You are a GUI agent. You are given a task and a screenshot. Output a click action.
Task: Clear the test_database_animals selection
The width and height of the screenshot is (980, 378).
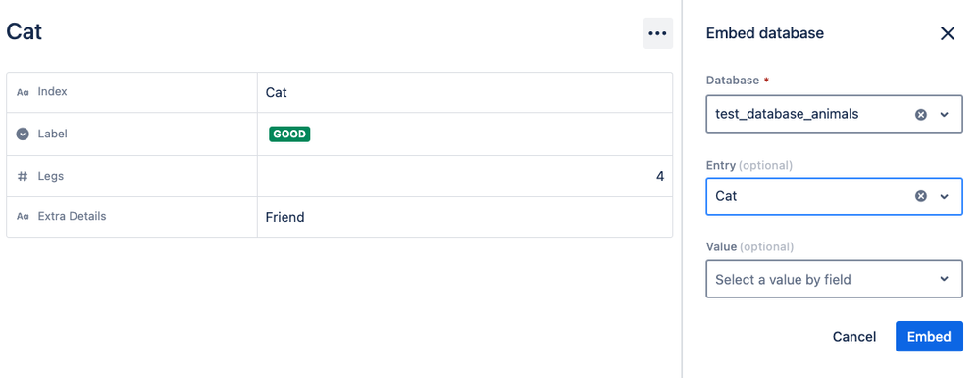pyautogui.click(x=920, y=115)
